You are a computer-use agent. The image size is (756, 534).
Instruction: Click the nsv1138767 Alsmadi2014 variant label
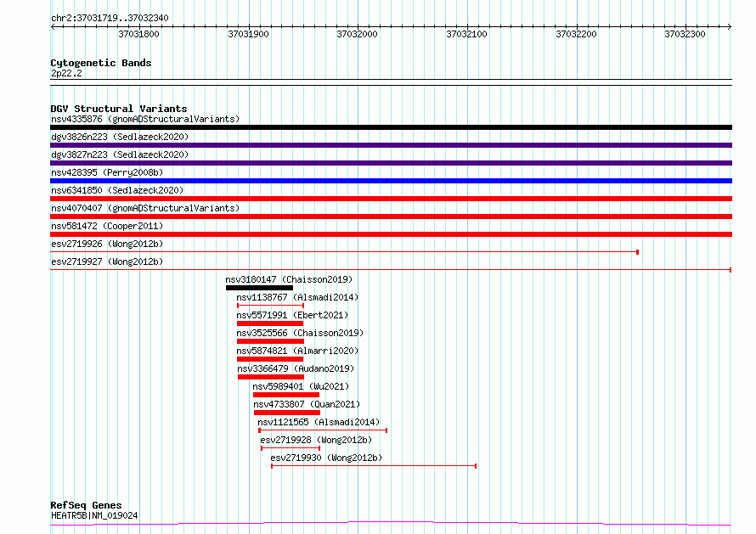[297, 297]
